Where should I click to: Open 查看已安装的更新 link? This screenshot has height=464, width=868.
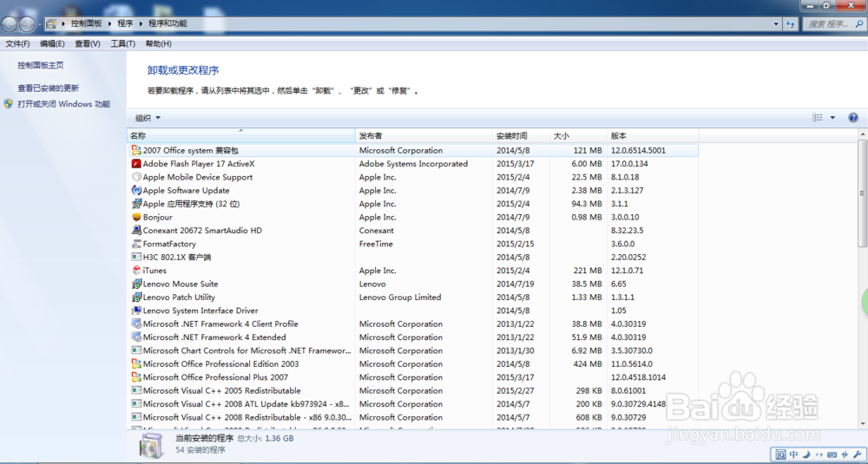[48, 88]
